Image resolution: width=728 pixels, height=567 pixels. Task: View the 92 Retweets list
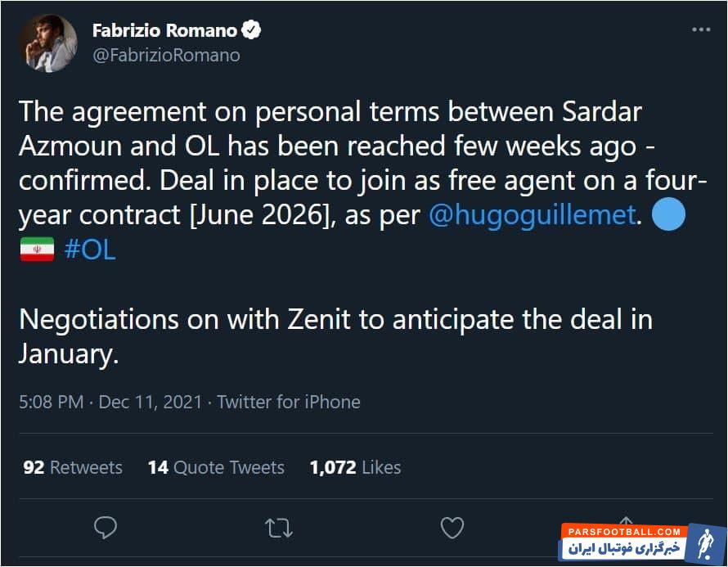pos(73,467)
